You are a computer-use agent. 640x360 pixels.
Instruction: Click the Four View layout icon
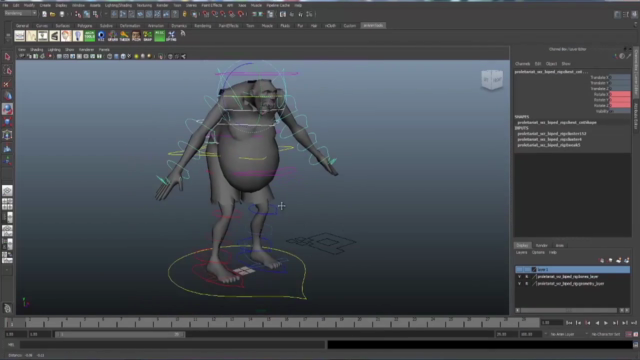[x=7, y=204]
